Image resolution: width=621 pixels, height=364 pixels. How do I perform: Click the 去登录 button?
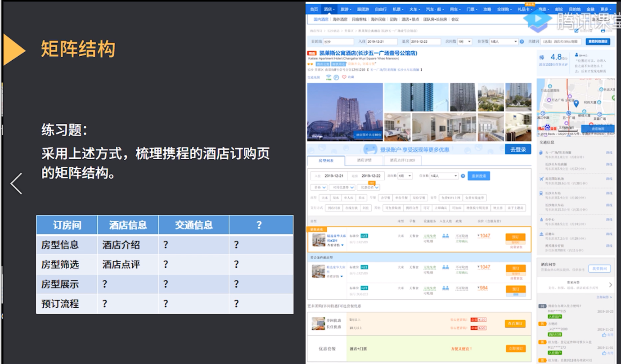(x=518, y=149)
